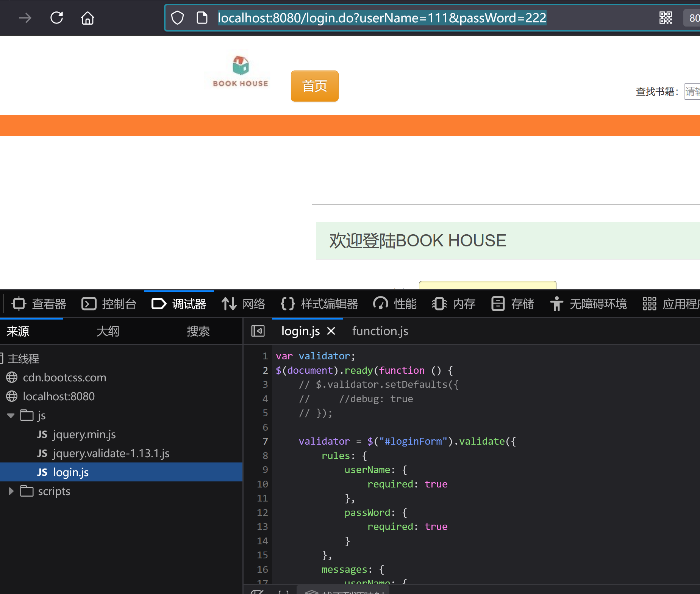Switch to the 搜索 search sub-tab
The width and height of the screenshot is (700, 594).
tap(198, 331)
